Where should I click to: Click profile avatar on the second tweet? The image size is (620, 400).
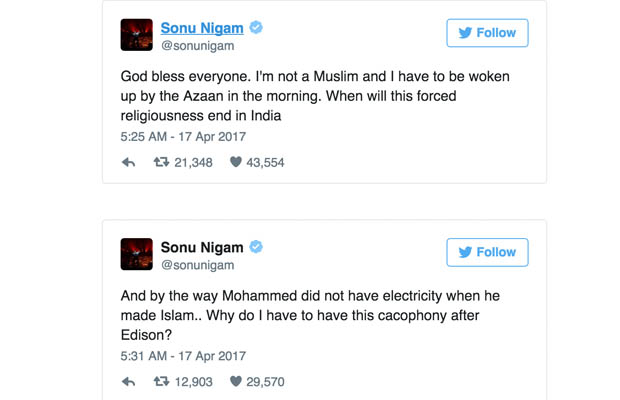136,254
